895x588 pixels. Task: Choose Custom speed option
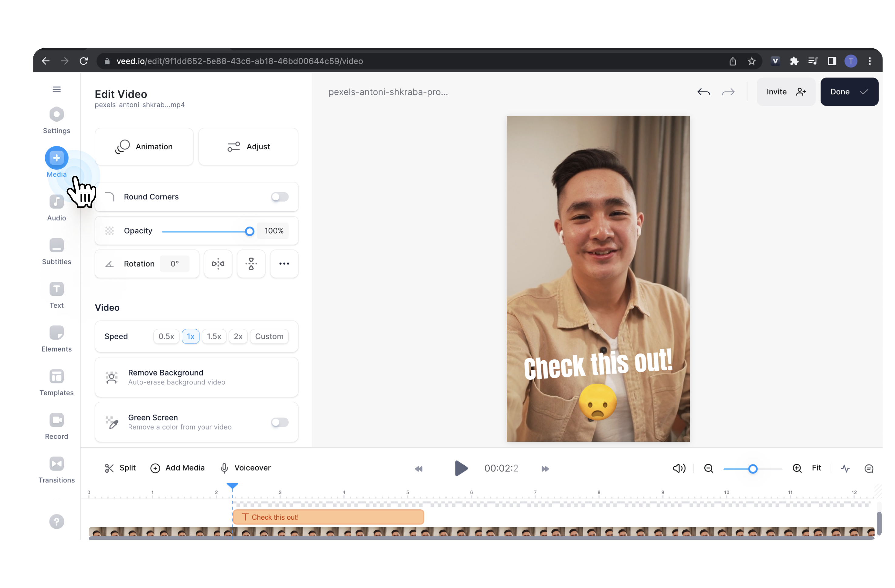[269, 336]
